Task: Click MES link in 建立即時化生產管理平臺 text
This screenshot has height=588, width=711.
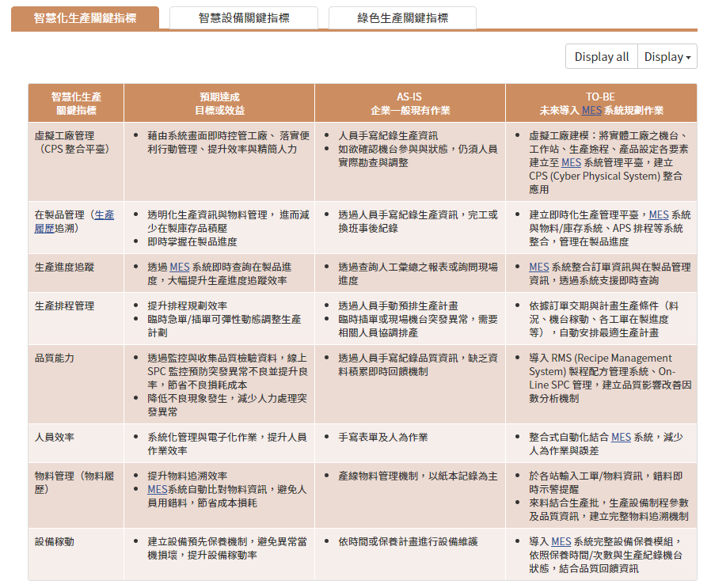Action: tap(659, 214)
